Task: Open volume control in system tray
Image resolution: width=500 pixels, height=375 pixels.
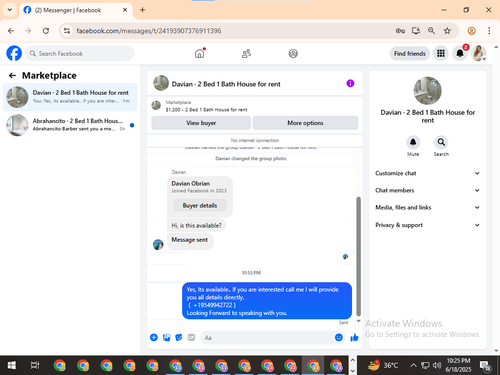Action: 437,365
